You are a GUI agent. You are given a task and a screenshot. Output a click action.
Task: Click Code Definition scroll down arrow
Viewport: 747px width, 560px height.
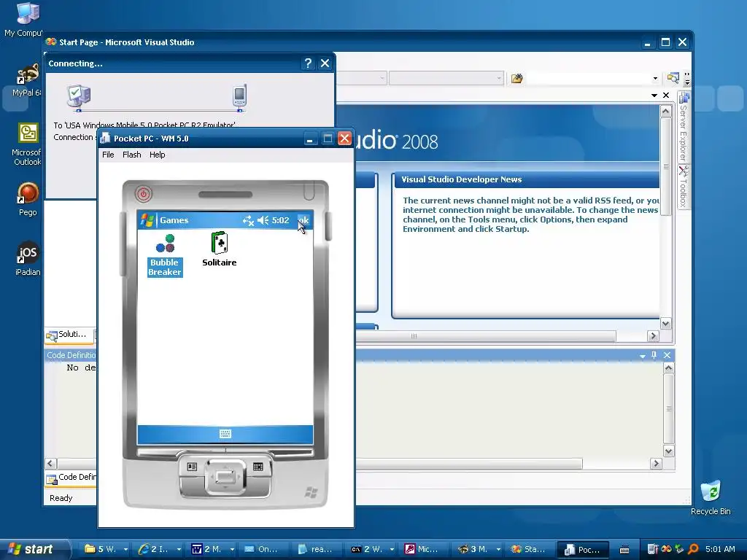point(669,451)
